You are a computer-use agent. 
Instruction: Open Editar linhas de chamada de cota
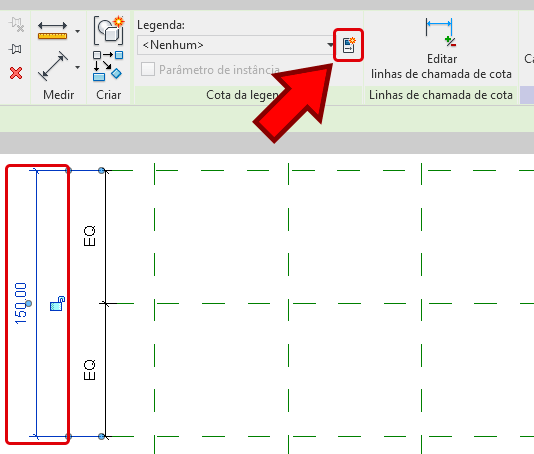(441, 49)
